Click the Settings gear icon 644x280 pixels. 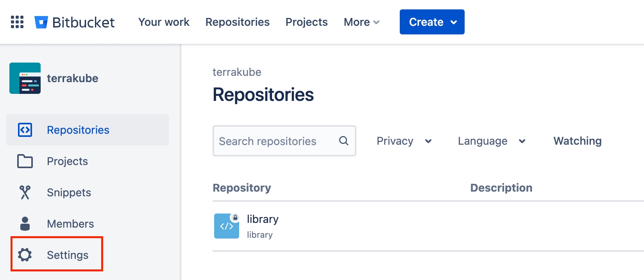[x=25, y=255]
